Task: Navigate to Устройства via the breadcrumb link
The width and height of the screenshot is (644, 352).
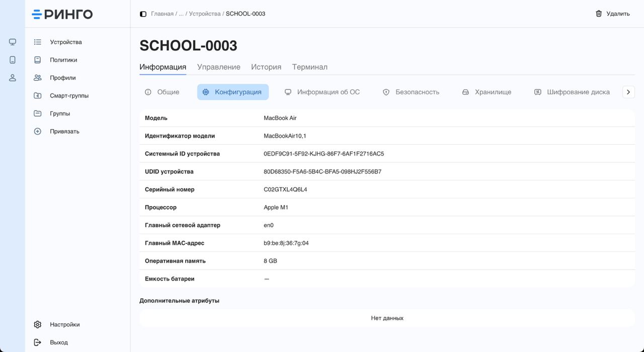Action: pyautogui.click(x=204, y=14)
